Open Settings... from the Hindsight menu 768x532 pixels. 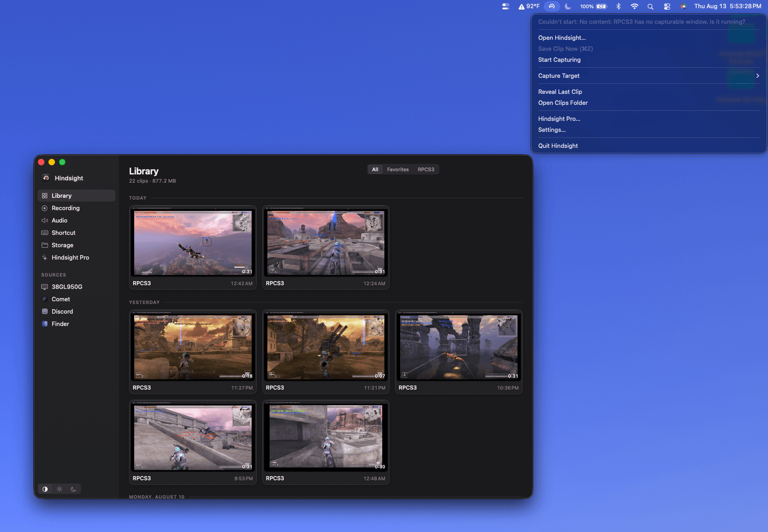click(x=649, y=130)
